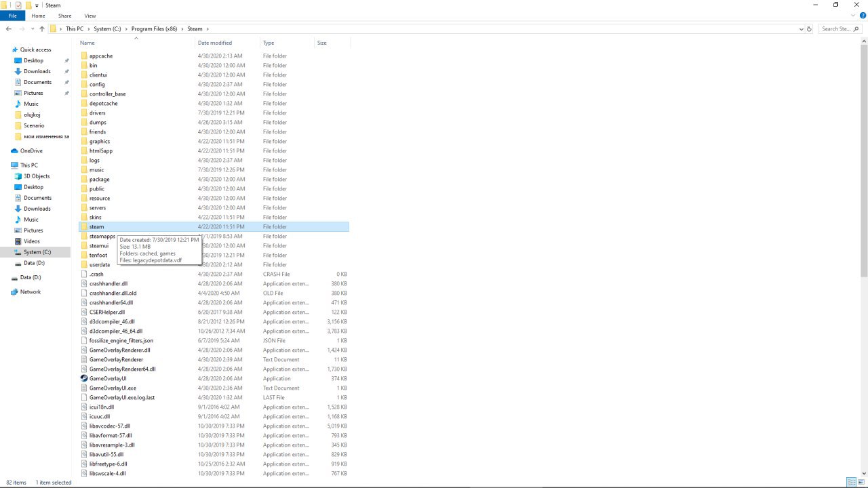
Task: Open the Share ribbon tab
Action: point(64,16)
